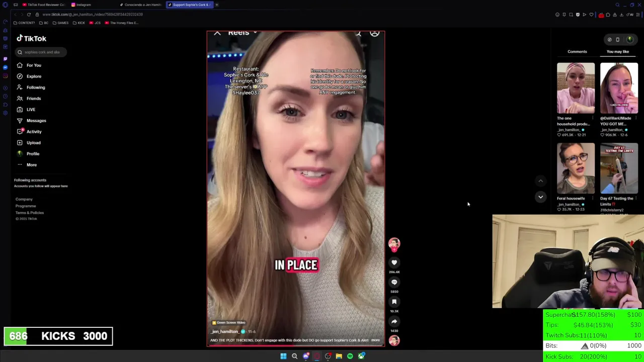
Task: Share the video with arrow icon
Action: point(394,321)
